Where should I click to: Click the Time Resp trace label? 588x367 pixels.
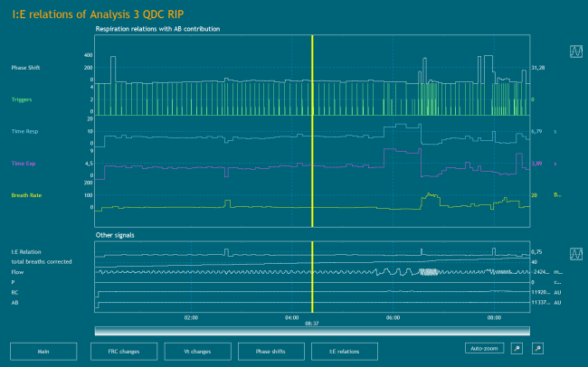tap(25, 132)
